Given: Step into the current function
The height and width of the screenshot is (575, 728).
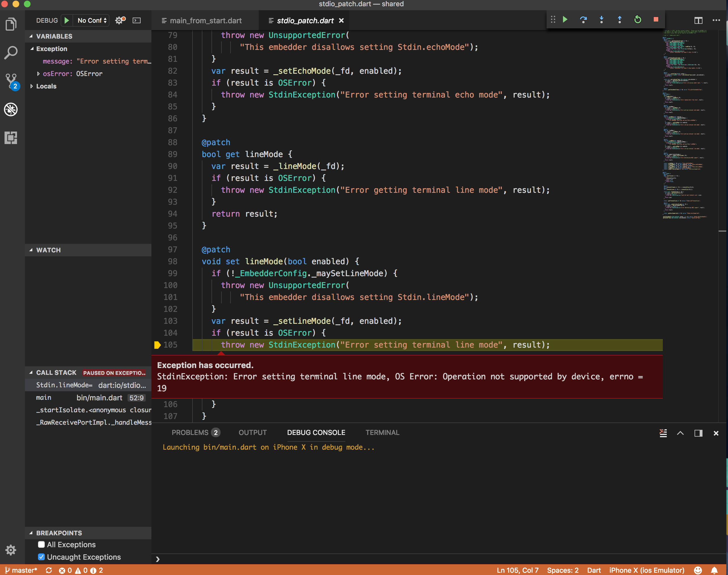Looking at the screenshot, I should pos(602,20).
